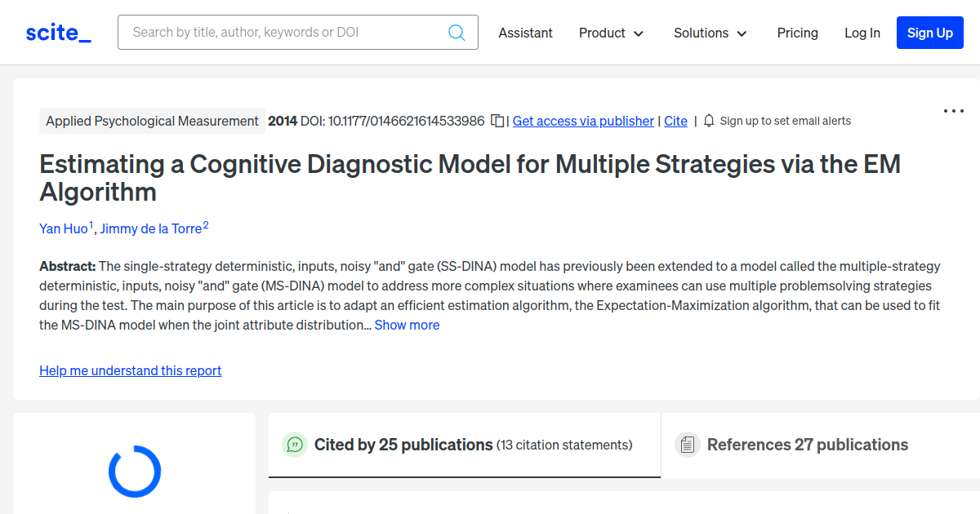The image size is (980, 514).
Task: Open the References 27 publications tab
Action: coord(806,445)
